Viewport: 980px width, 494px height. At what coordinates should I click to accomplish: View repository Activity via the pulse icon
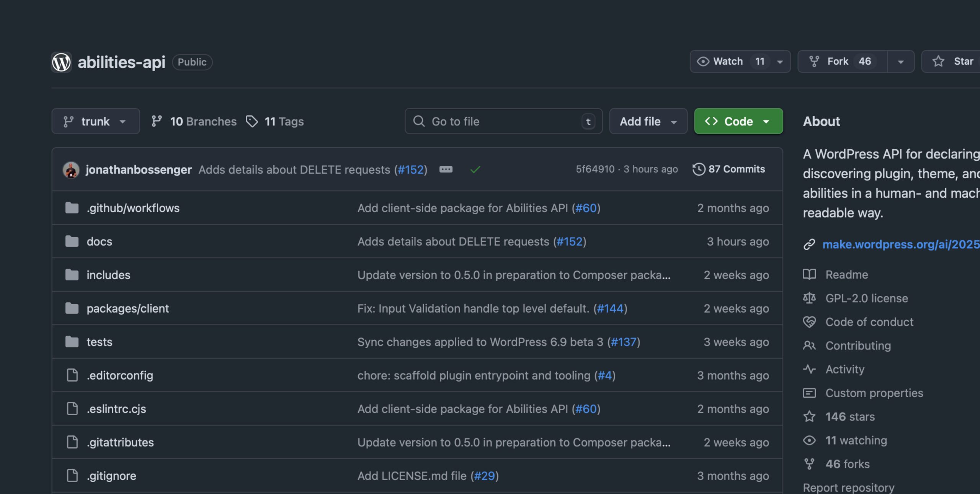[810, 369]
